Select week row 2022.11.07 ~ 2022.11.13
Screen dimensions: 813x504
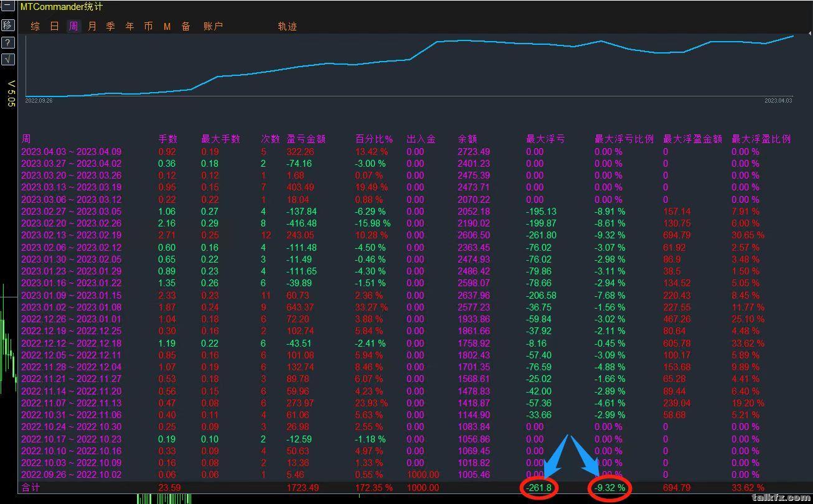click(x=72, y=403)
